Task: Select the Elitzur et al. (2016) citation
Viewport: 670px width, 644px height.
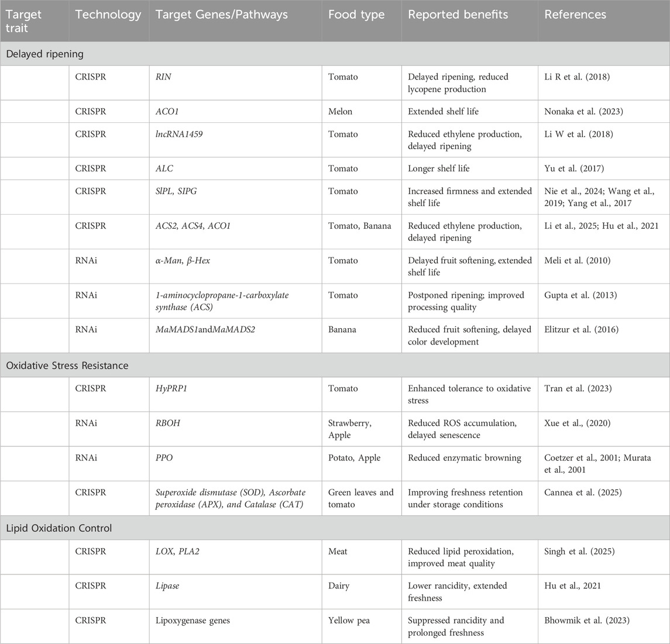Action: pos(582,329)
